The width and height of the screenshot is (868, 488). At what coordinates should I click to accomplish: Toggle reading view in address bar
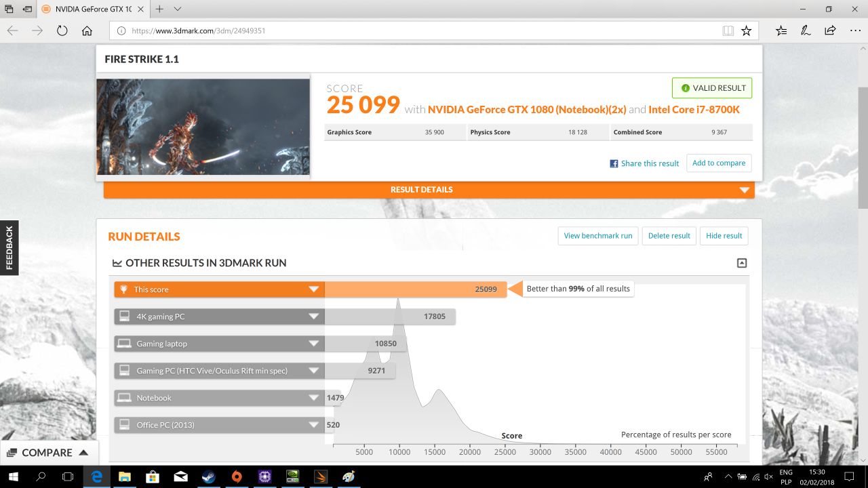(728, 30)
